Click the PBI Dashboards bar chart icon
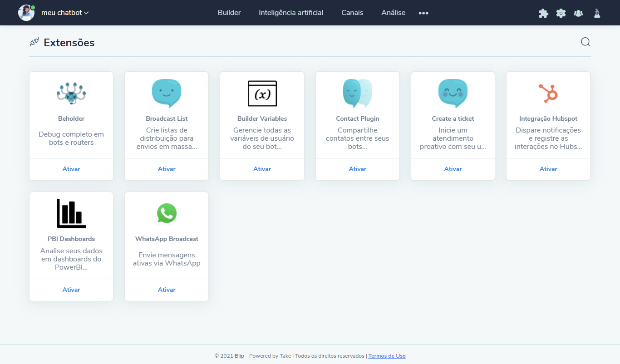The image size is (620, 364). (71, 214)
